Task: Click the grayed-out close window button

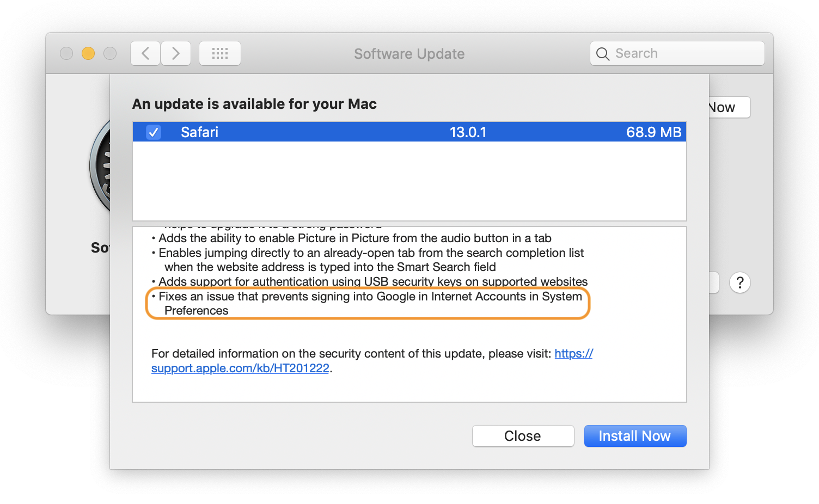Action: (x=66, y=53)
